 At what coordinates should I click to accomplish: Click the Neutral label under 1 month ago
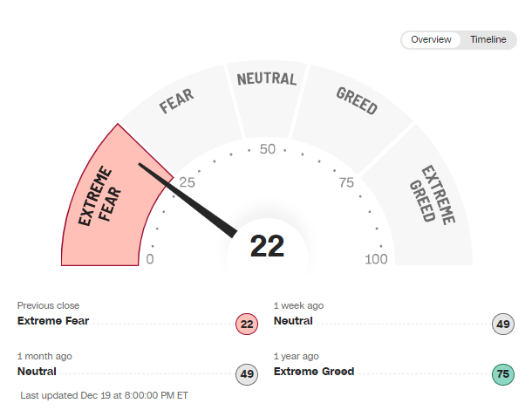37,371
